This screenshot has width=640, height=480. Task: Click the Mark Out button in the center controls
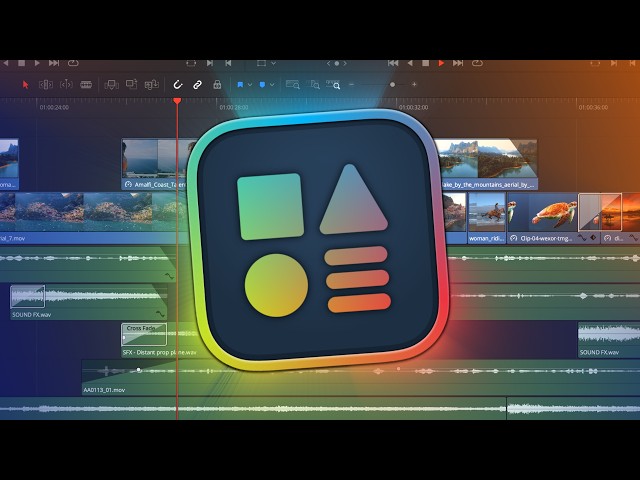[228, 63]
